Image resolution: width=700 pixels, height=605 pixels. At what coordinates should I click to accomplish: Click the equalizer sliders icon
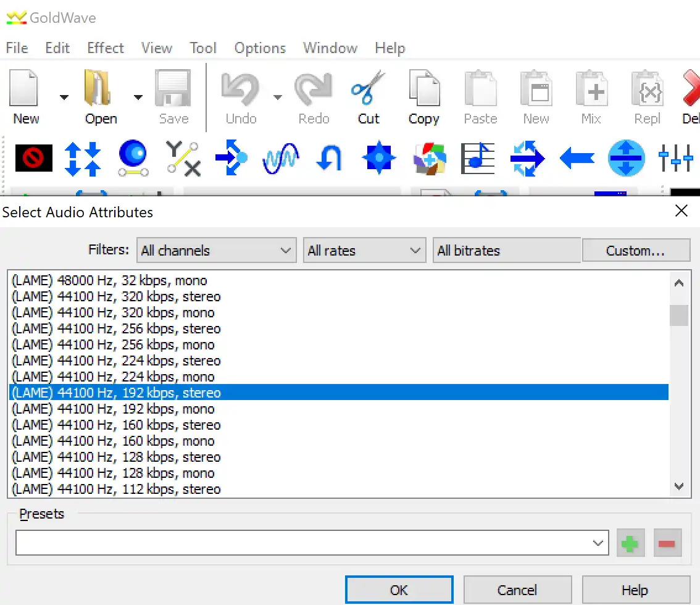tap(675, 159)
